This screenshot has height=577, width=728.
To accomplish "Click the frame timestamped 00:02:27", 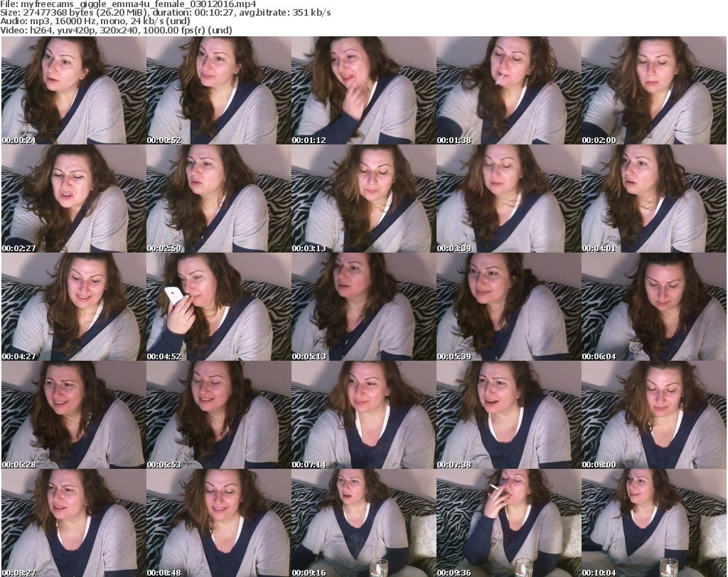I will tap(73, 198).
